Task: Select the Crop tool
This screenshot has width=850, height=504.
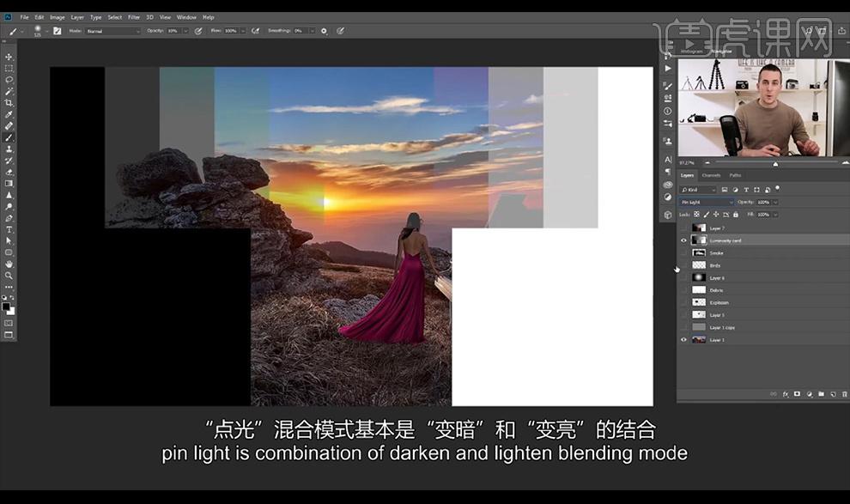Action: click(x=9, y=102)
